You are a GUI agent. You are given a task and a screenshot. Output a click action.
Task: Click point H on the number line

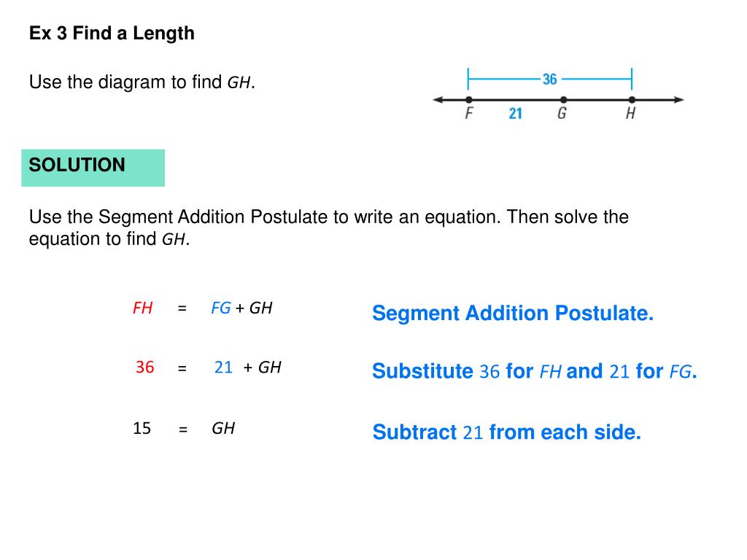(632, 99)
